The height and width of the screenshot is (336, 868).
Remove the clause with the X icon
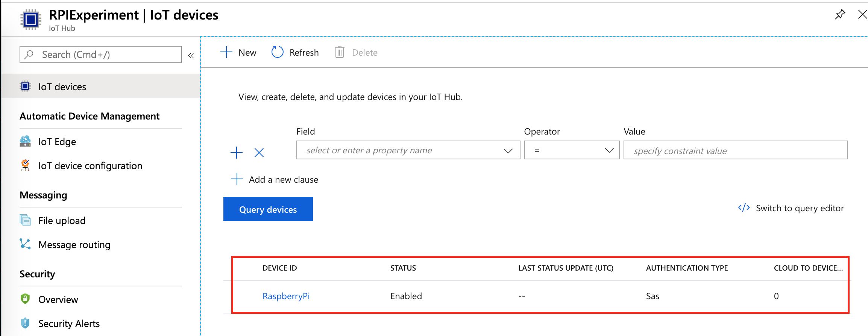[x=259, y=153]
